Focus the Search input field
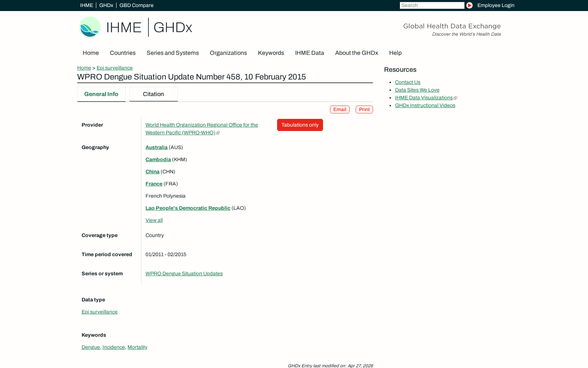 point(432,5)
